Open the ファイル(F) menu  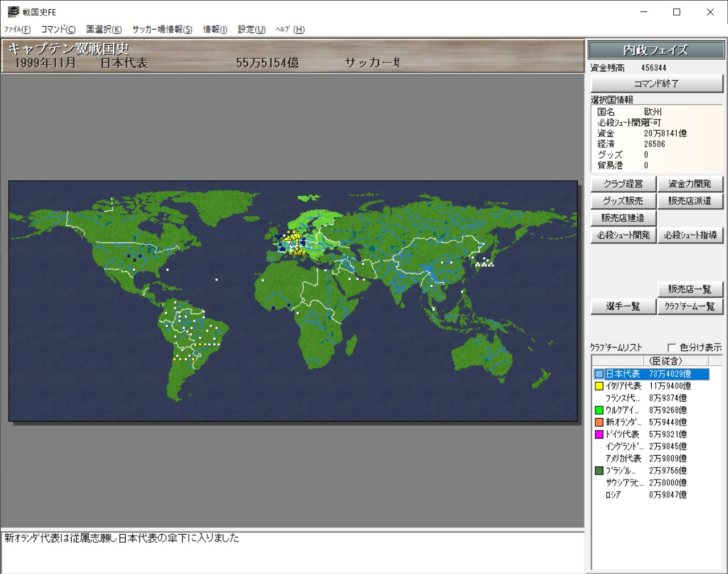tap(17, 30)
